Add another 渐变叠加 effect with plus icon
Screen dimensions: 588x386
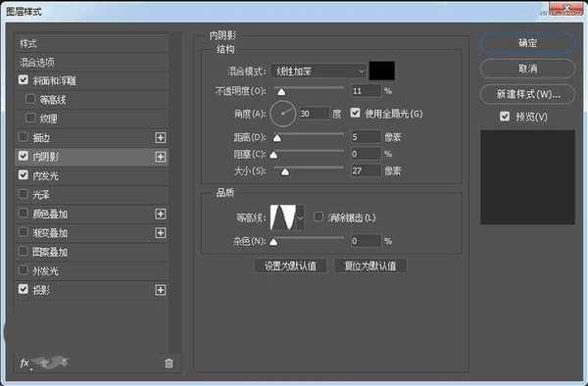pos(161,233)
